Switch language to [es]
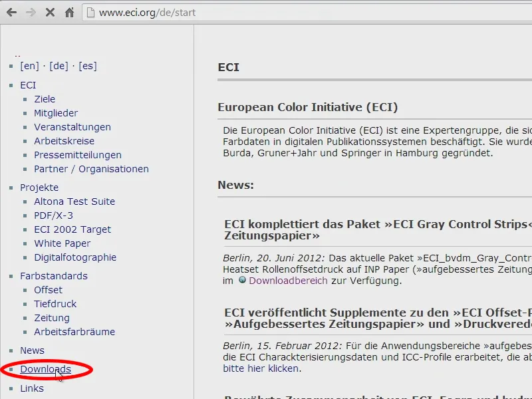 pos(88,66)
